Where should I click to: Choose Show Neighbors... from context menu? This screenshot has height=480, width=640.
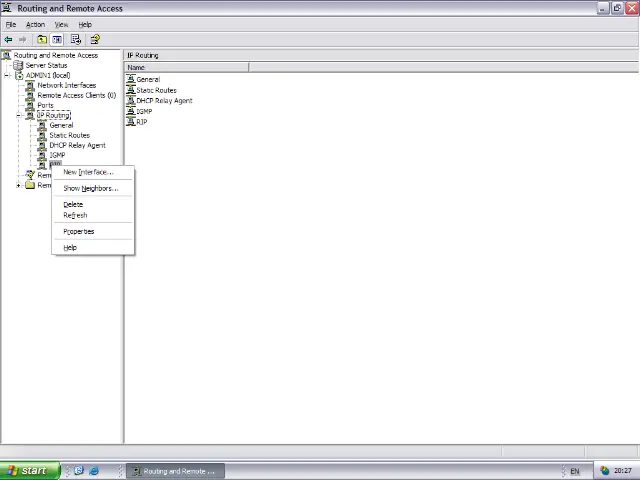click(93, 188)
